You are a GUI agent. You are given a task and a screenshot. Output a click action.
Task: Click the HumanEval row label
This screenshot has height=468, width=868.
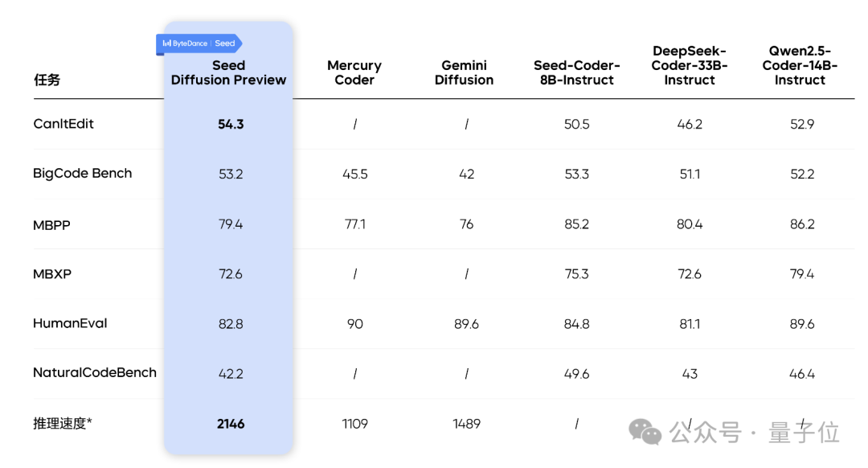pos(70,324)
